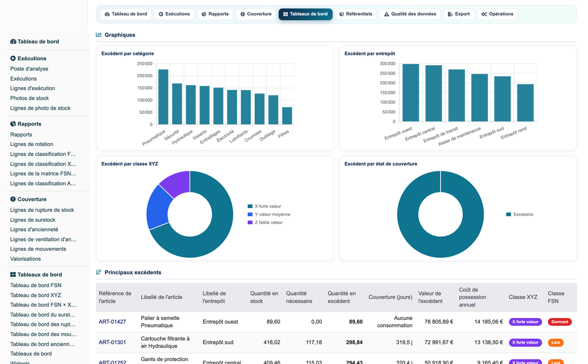Switch to the Exécutions top tab
Screen dimensions: 588x364
pos(174,14)
